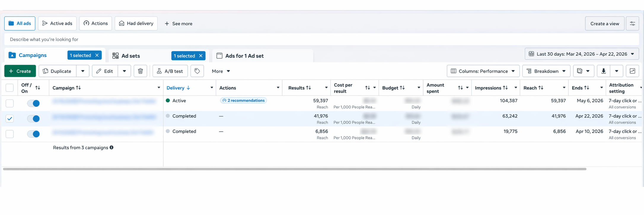The image size is (644, 215).
Task: Open the Duplicate dropdown arrow
Action: (83, 71)
